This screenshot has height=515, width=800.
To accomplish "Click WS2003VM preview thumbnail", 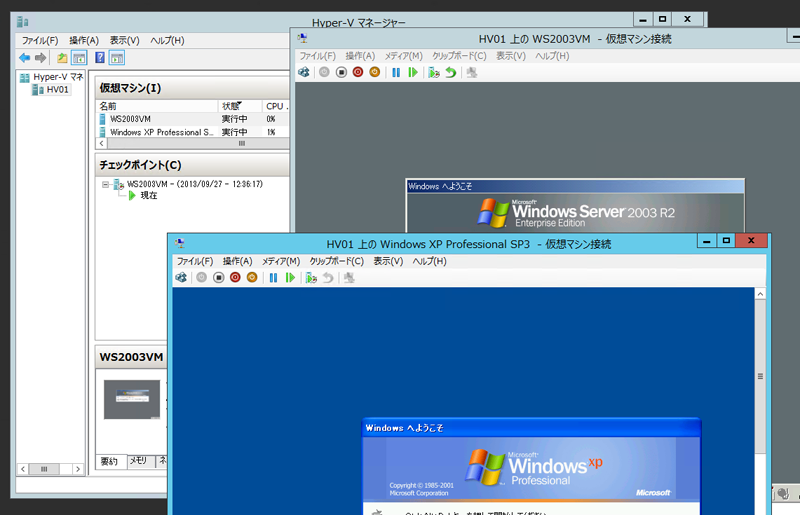I will click(132, 399).
